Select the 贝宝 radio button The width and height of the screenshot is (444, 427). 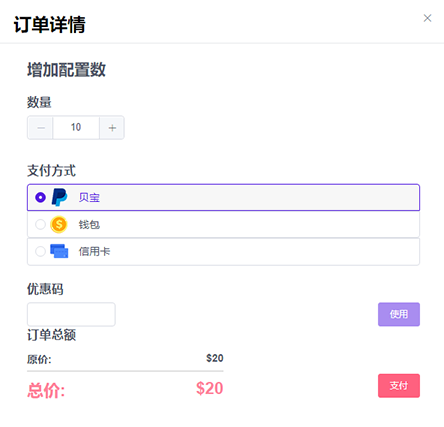(40, 197)
